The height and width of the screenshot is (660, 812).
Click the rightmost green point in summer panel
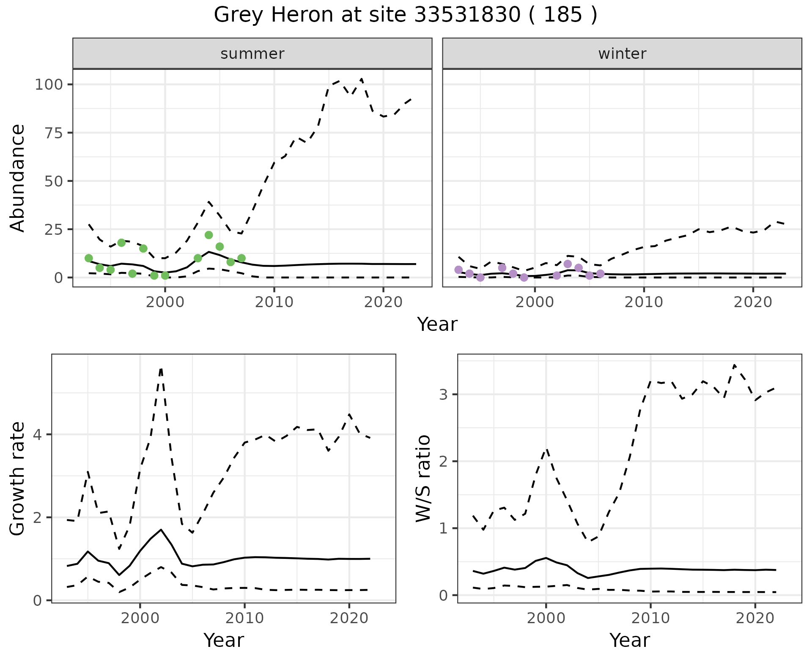click(241, 258)
